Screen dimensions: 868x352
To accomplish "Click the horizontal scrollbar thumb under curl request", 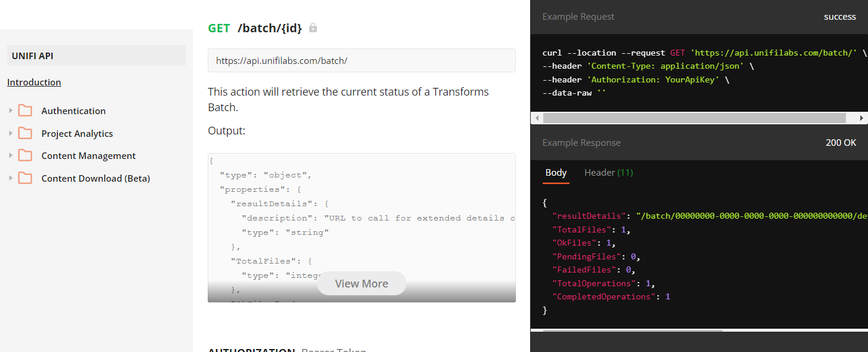I will 692,118.
